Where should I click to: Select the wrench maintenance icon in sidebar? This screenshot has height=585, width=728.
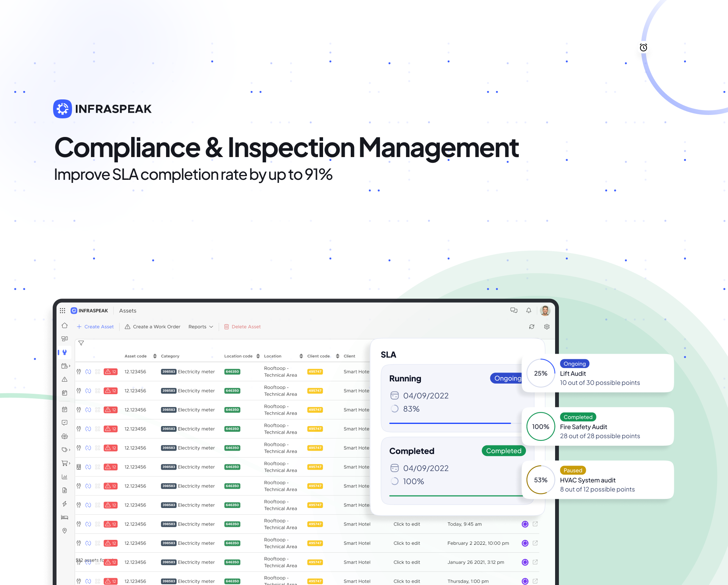click(64, 352)
